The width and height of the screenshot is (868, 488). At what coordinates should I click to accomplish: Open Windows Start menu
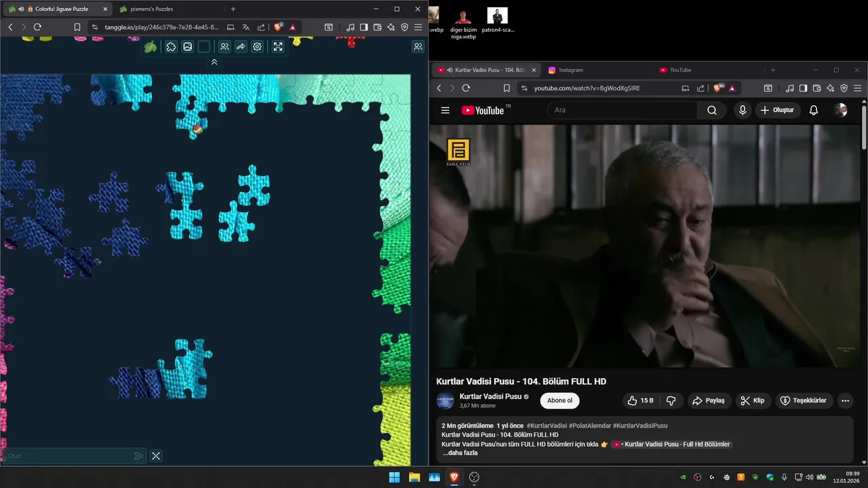pyautogui.click(x=394, y=477)
